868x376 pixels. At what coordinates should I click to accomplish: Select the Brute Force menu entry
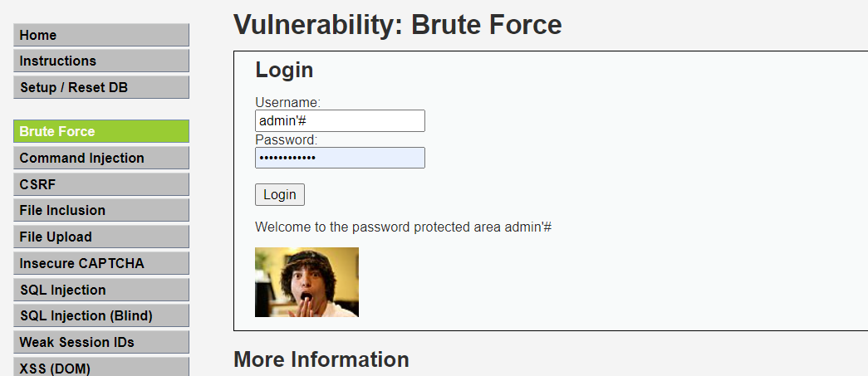click(101, 131)
